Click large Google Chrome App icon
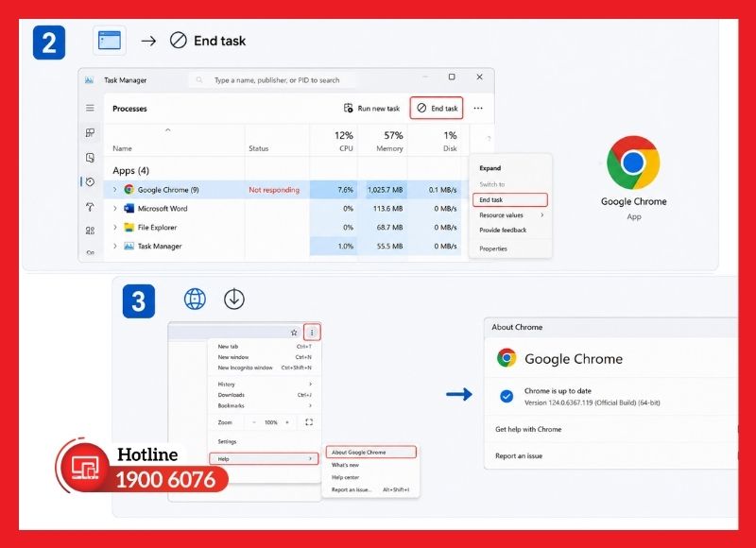The width and height of the screenshot is (756, 548). point(633,163)
